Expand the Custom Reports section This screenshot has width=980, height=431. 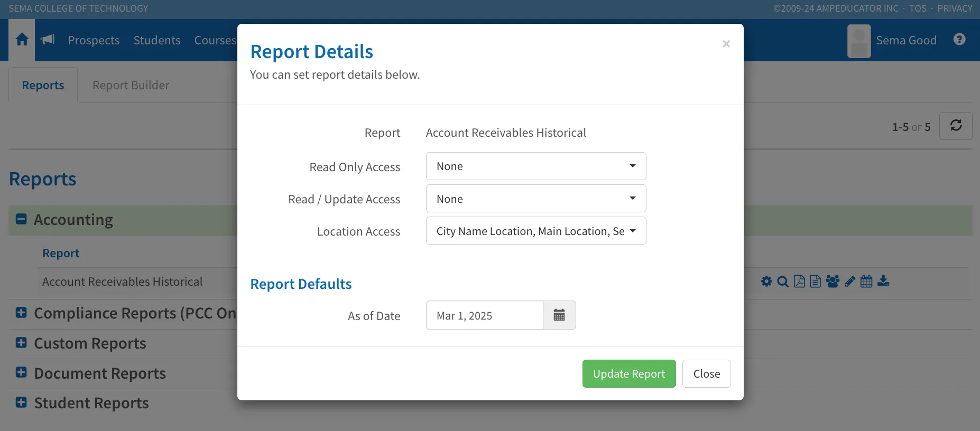point(21,343)
